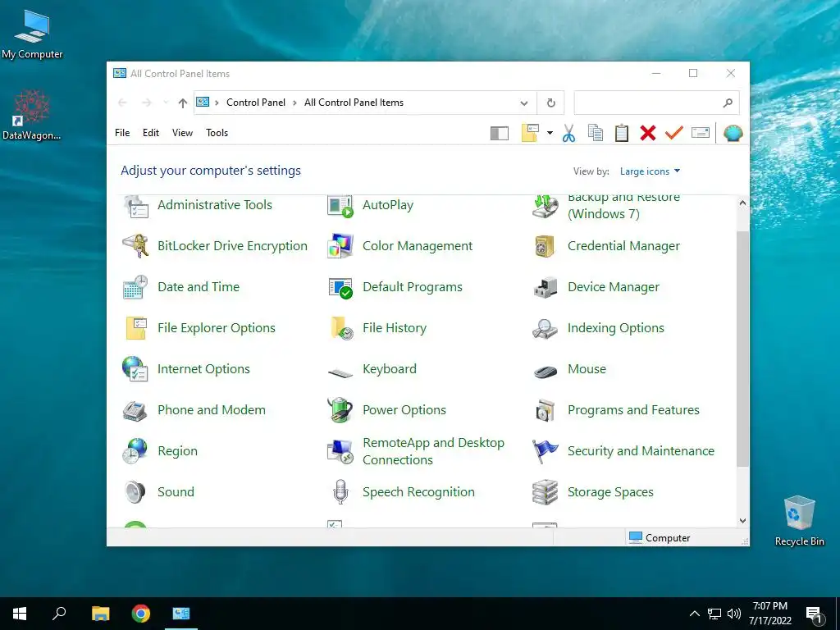Open the Programs and Features icon
This screenshot has height=630, width=840.
click(546, 410)
